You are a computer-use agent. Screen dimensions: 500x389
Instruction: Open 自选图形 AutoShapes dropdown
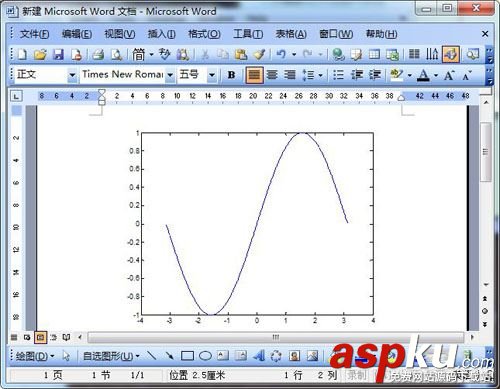pyautogui.click(x=111, y=356)
